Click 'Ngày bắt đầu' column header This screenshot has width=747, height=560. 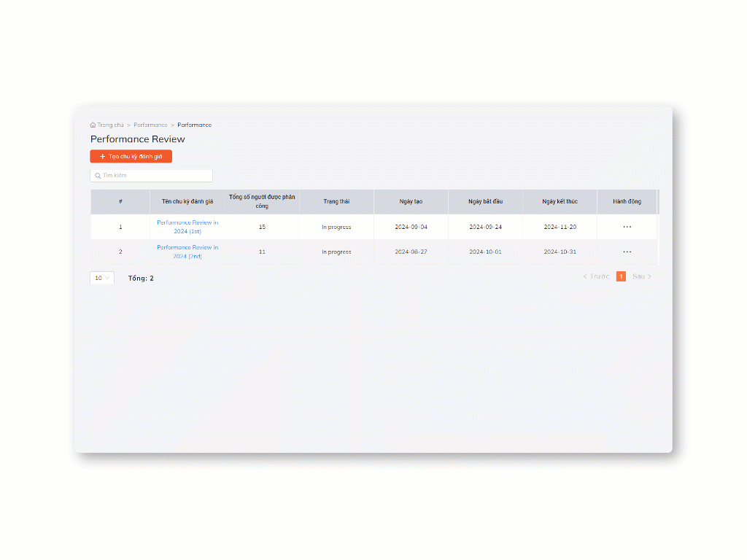click(x=485, y=201)
